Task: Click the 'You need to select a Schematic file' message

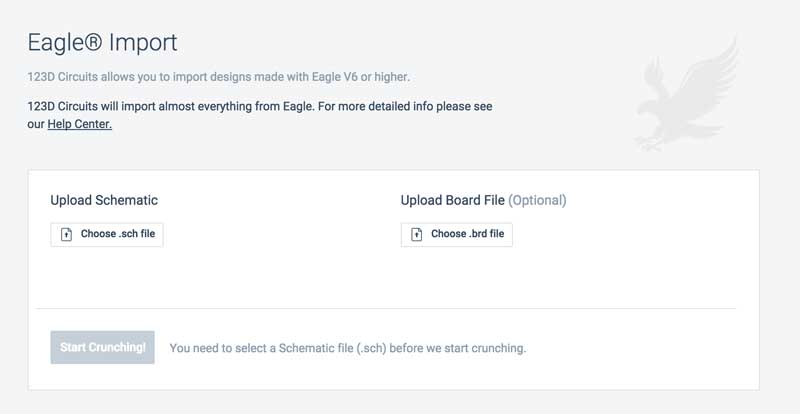Action: [x=347, y=348]
